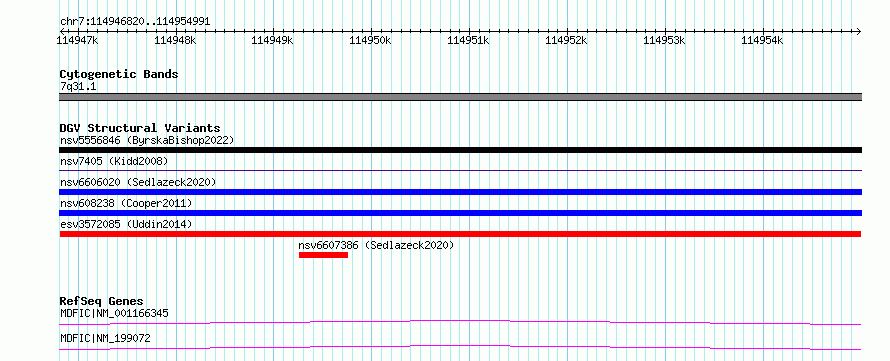Image resolution: width=890 pixels, height=361 pixels.
Task: Open the RefSeq Genes track heading
Action: pyautogui.click(x=102, y=301)
